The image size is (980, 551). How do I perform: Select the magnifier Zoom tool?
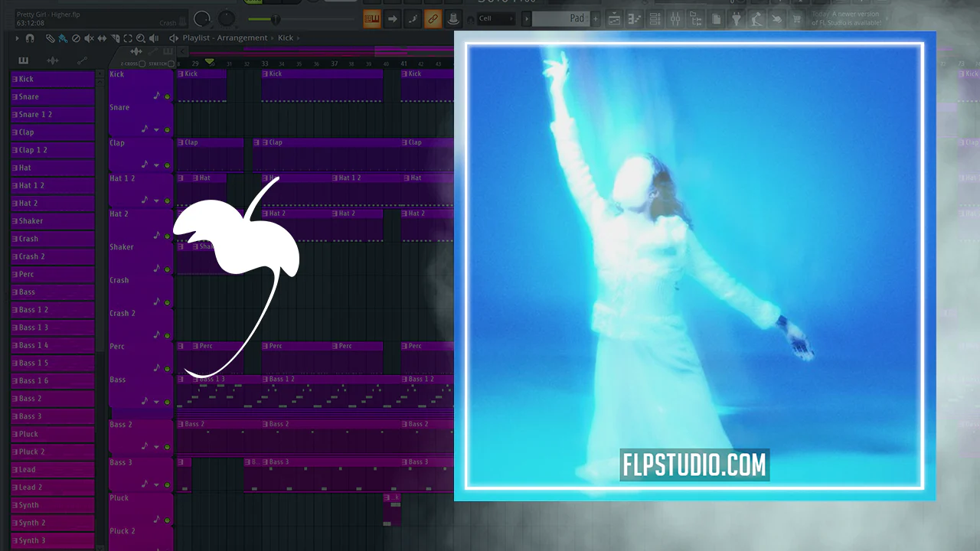[141, 38]
